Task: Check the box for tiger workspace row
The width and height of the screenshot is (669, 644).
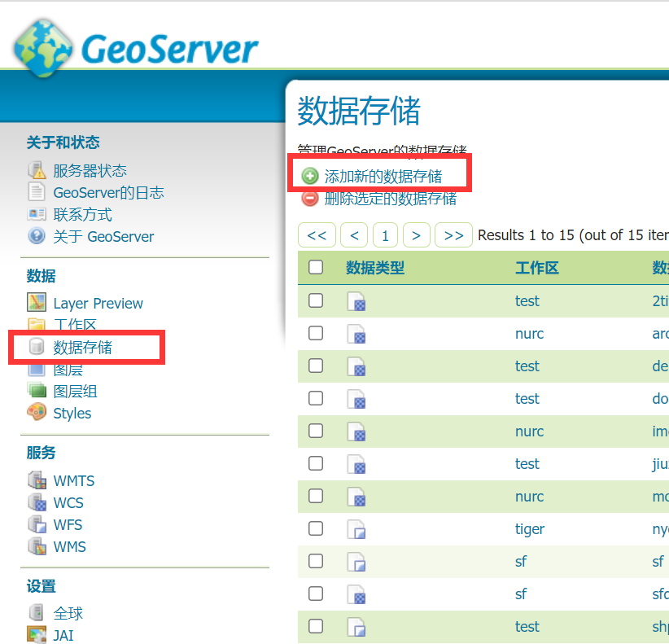Action: 316,528
